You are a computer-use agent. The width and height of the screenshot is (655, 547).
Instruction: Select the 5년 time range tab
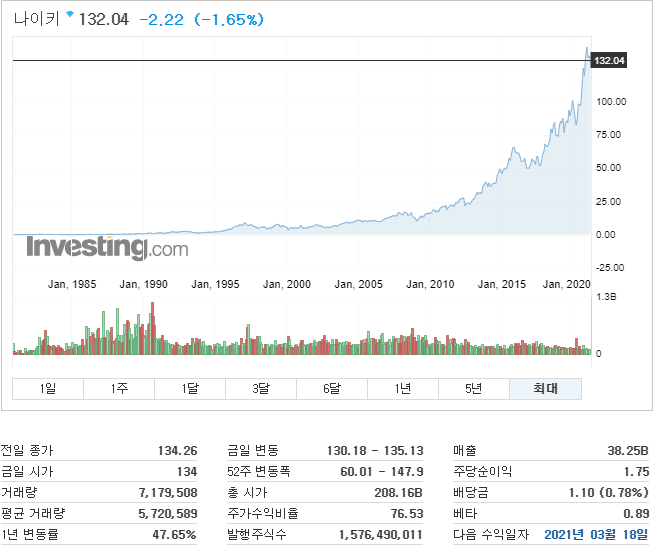(x=474, y=389)
